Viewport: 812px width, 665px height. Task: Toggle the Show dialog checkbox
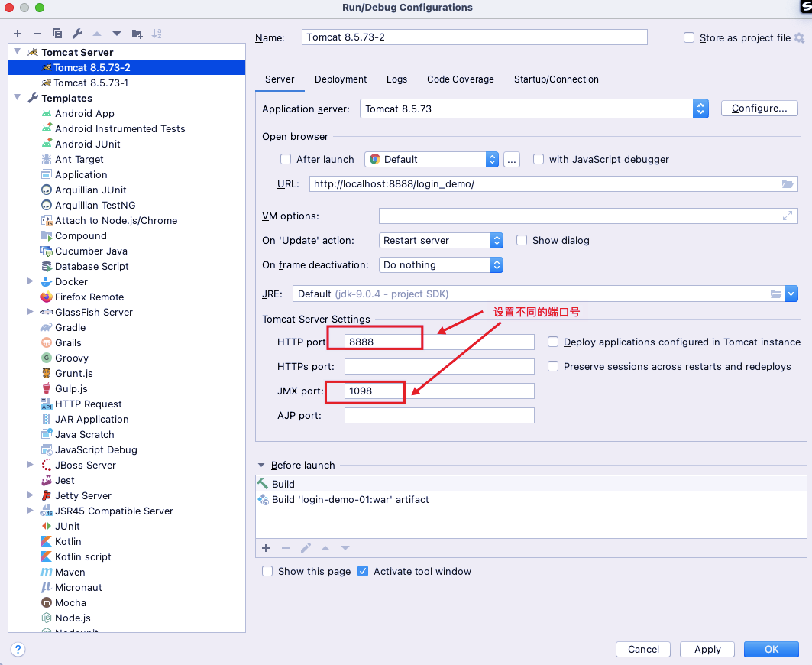[x=522, y=240]
